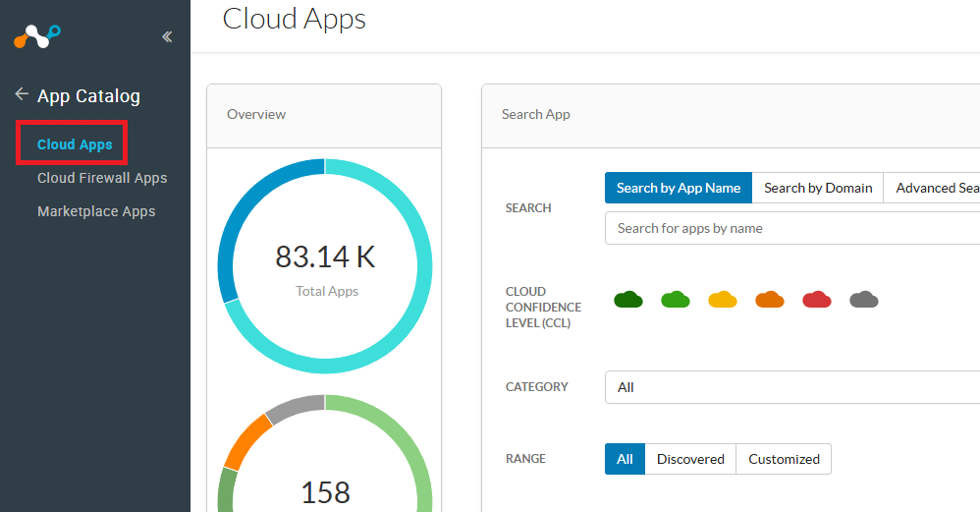This screenshot has width=980, height=512.
Task: Collapse the sidebar with double-chevron icon
Action: pos(167,37)
